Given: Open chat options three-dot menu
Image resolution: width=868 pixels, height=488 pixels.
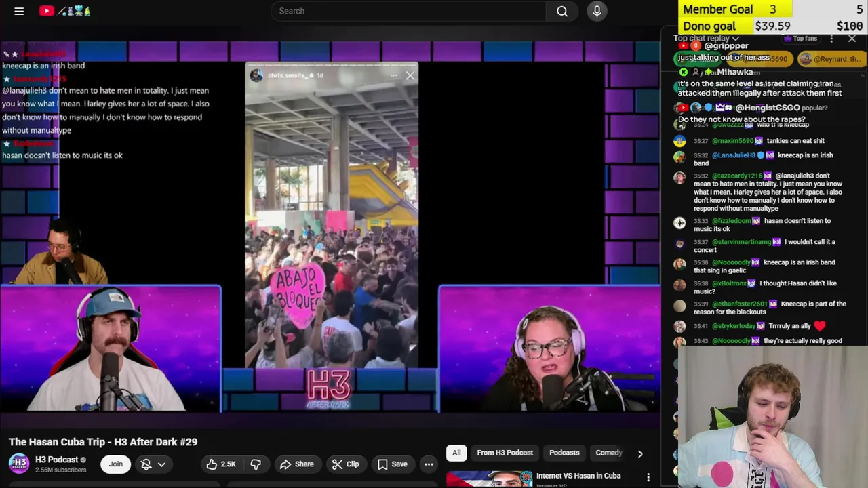Looking at the screenshot, I should (831, 39).
